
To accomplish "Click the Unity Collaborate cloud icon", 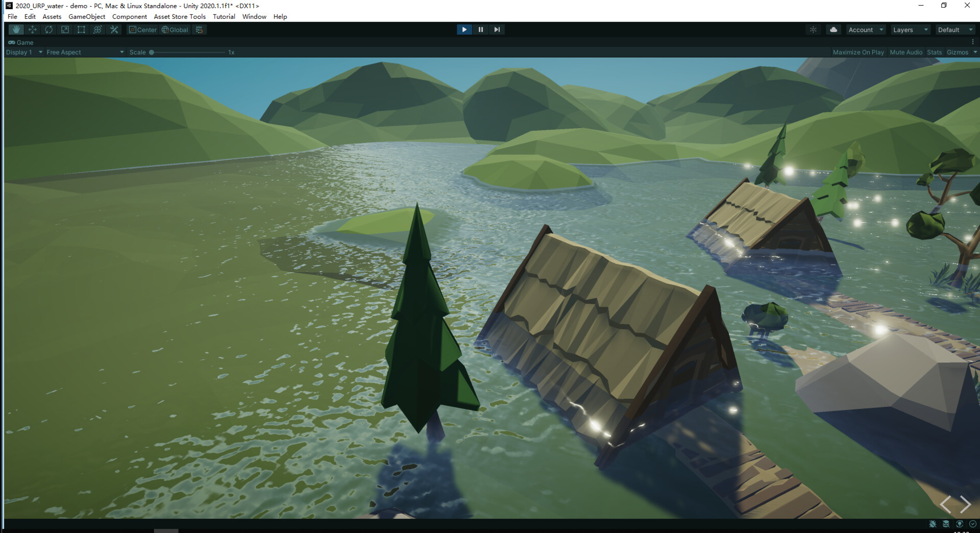I will [833, 29].
